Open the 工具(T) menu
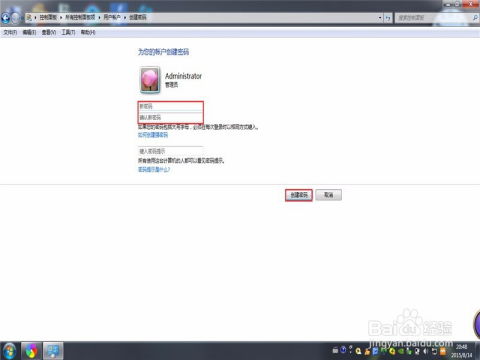 (68, 32)
